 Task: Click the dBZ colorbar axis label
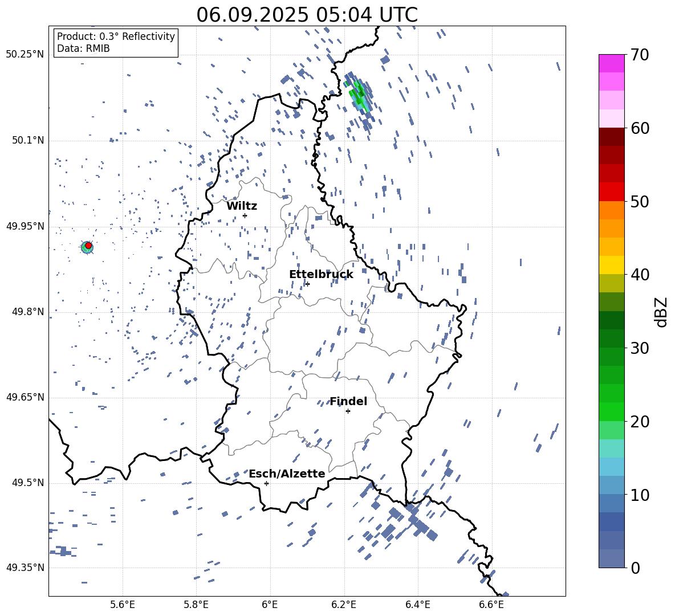662,312
